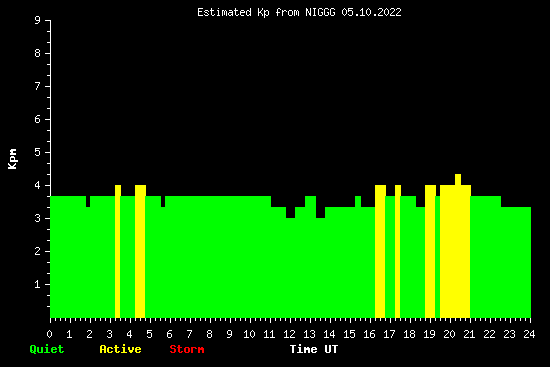This screenshot has height=367, width=550.
Task: Click the y-axis value 8
Action: (38, 53)
